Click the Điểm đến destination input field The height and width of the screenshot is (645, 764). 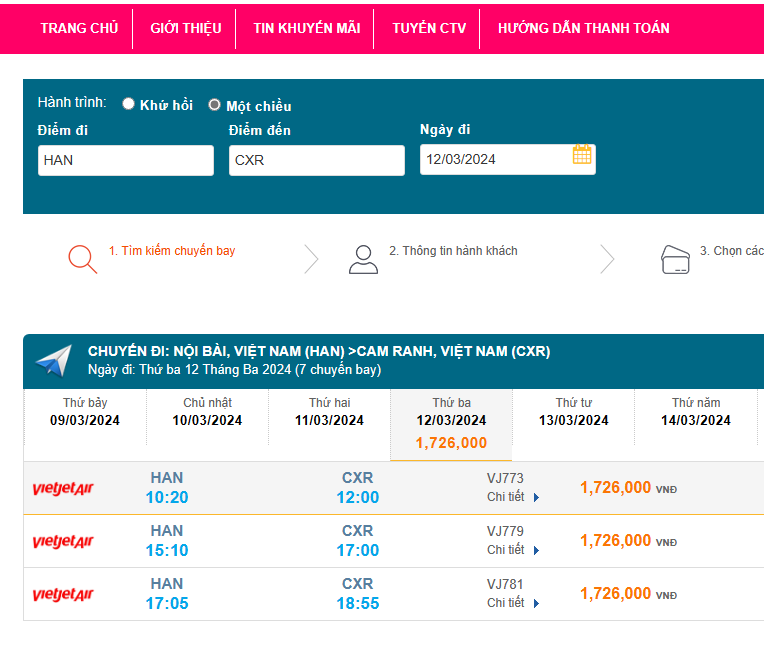pyautogui.click(x=317, y=160)
